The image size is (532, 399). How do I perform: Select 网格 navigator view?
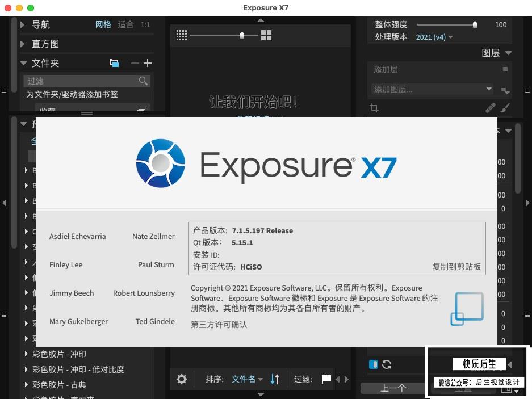[x=103, y=24]
